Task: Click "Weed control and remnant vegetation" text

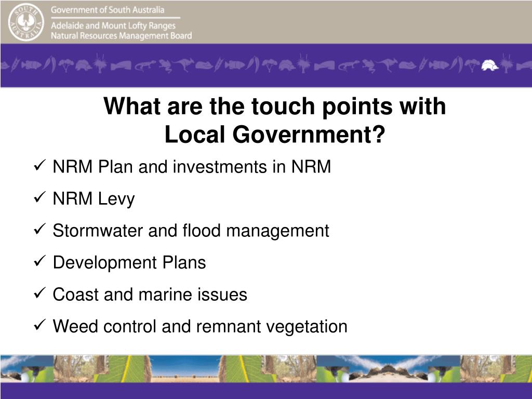Action: pyautogui.click(x=200, y=326)
